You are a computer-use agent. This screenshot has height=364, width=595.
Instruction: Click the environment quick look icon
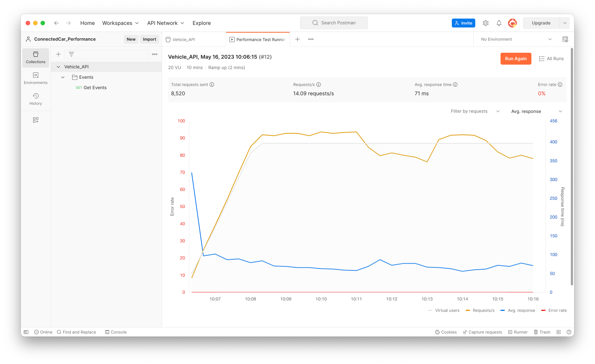(x=565, y=39)
